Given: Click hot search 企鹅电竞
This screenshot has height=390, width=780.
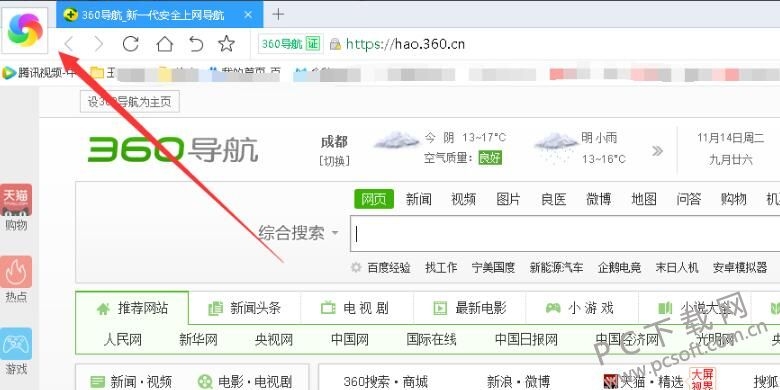Looking at the screenshot, I should coord(619,268).
